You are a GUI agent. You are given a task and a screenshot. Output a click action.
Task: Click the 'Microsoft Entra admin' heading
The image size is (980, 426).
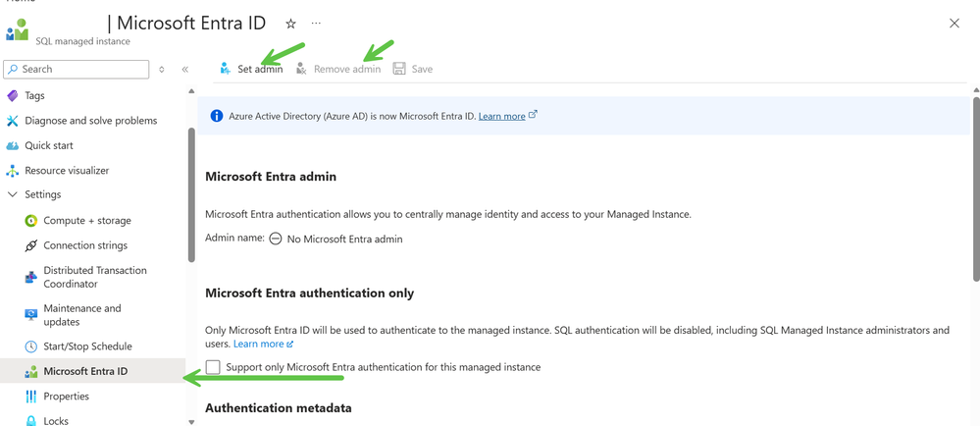tap(271, 177)
